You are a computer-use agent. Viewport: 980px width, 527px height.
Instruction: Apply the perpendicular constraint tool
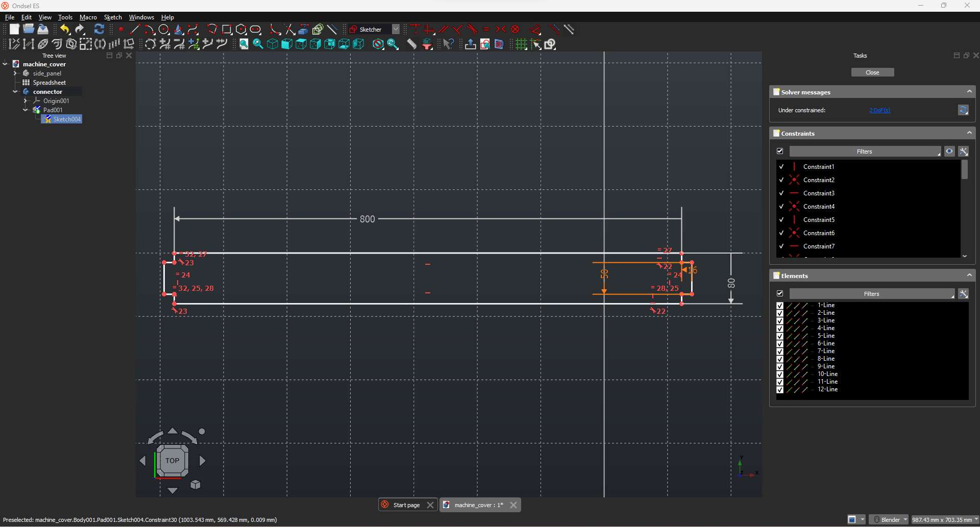pos(458,30)
